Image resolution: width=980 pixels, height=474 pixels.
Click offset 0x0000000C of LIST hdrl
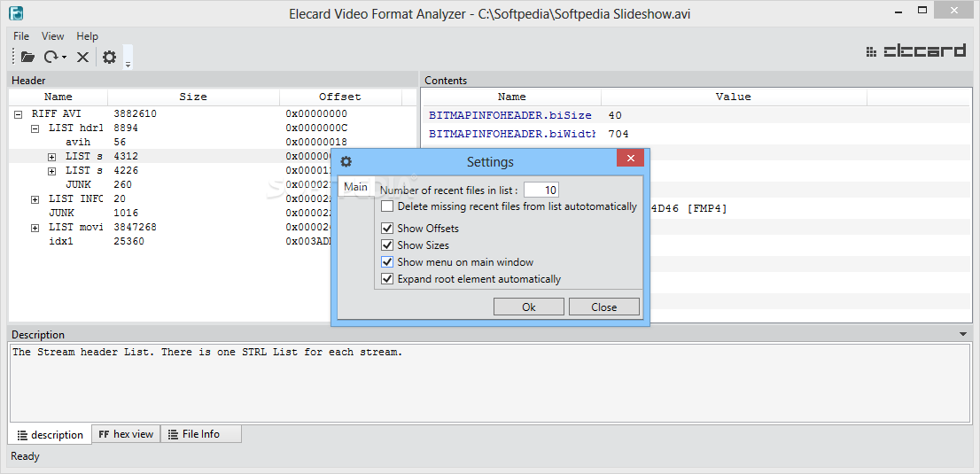[316, 128]
